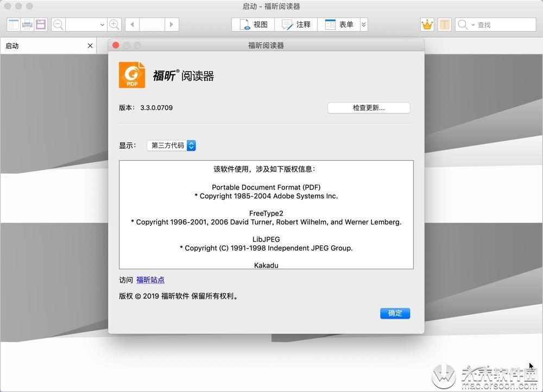Click the LibJPEG heading text
The height and width of the screenshot is (392, 543).
click(266, 239)
